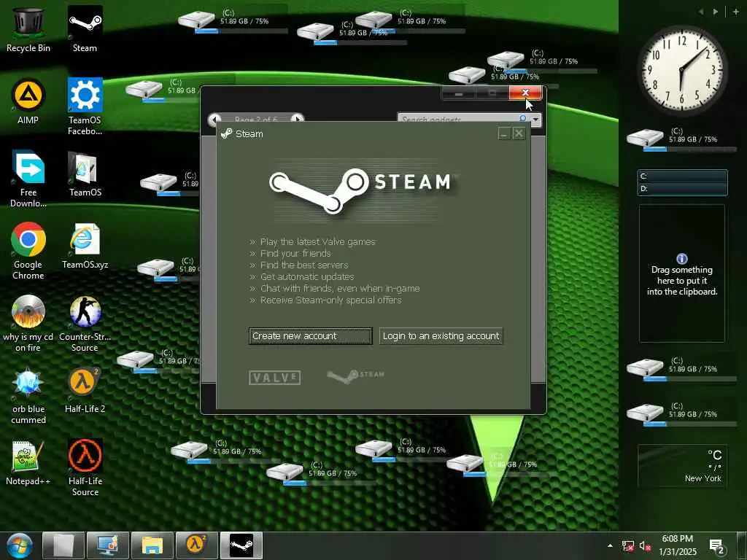
Task: Select the TeamOS desktop icon
Action: pyautogui.click(x=85, y=174)
